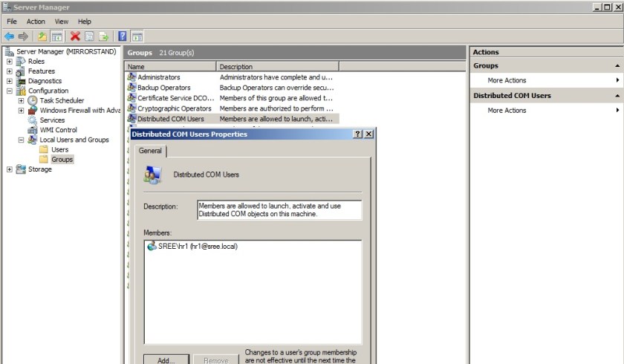The image size is (624, 364).
Task: Select member SREE\hr1 in Members list
Action: [x=197, y=246]
